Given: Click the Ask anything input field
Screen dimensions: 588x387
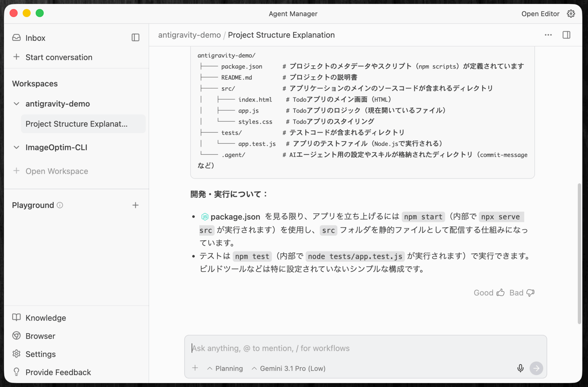Looking at the screenshot, I should [352, 348].
